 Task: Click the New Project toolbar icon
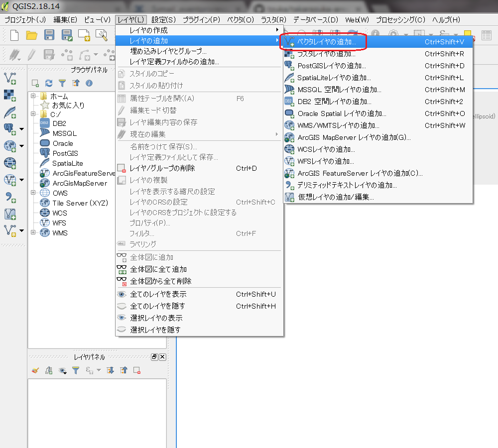(14, 35)
